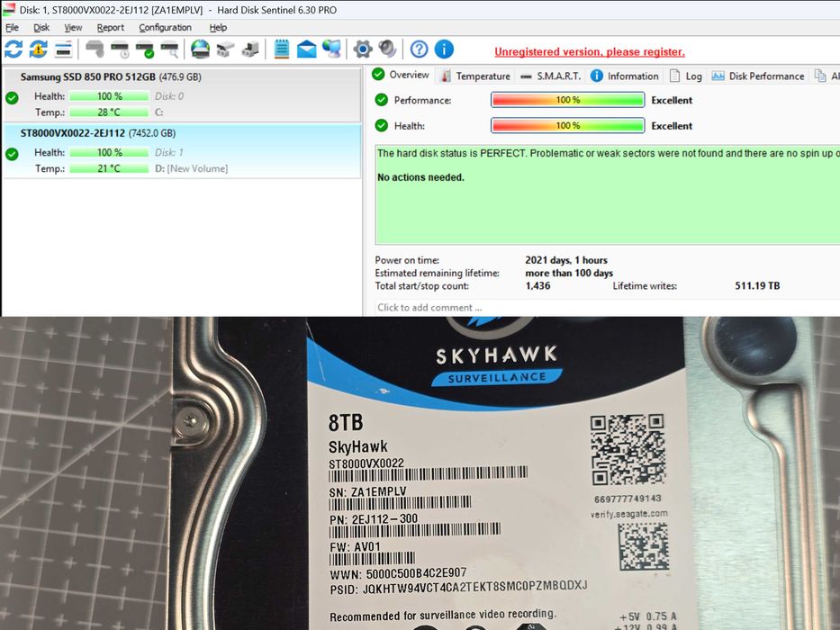Viewport: 840px width, 630px height.
Task: Click green check next to Performance label
Action: click(x=382, y=100)
